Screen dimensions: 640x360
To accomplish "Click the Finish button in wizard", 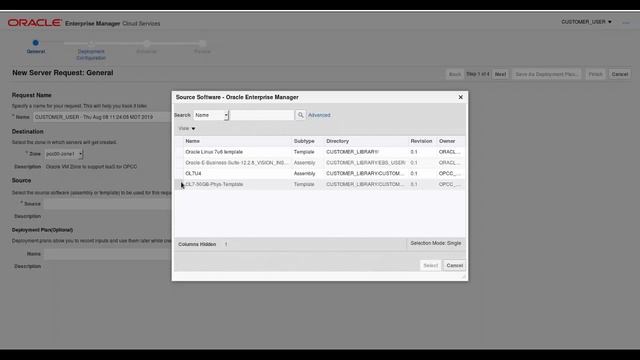I will tap(595, 74).
